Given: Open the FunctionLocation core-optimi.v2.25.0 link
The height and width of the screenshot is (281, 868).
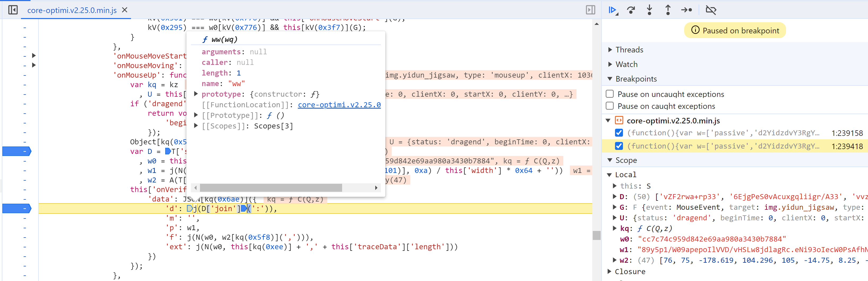Looking at the screenshot, I should pyautogui.click(x=339, y=105).
